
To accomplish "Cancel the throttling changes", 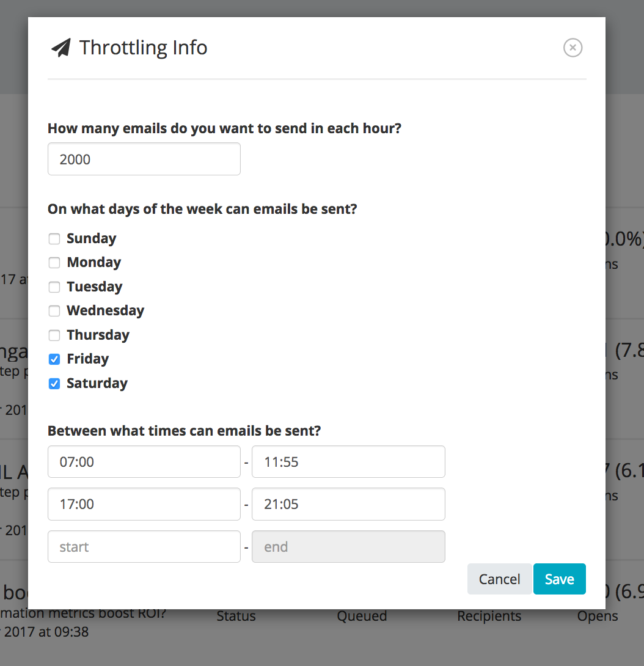I will point(500,579).
